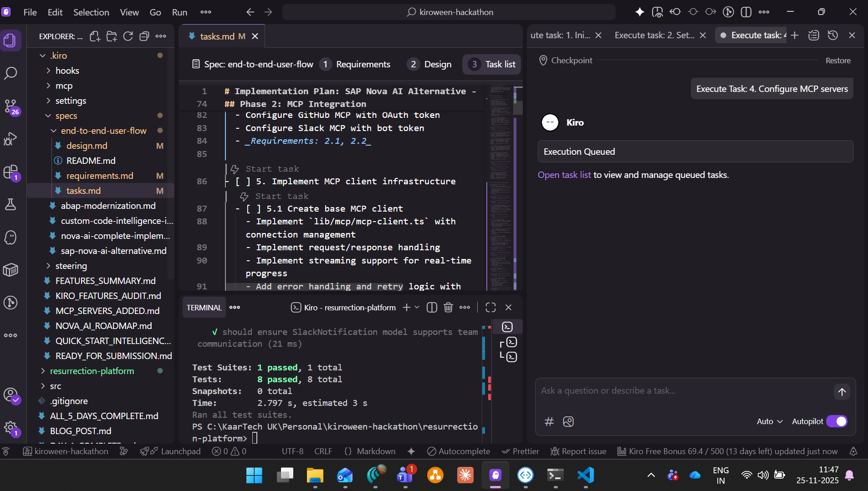Image resolution: width=868 pixels, height=491 pixels.
Task: Open Source Control with 26 changes
Action: point(10,106)
